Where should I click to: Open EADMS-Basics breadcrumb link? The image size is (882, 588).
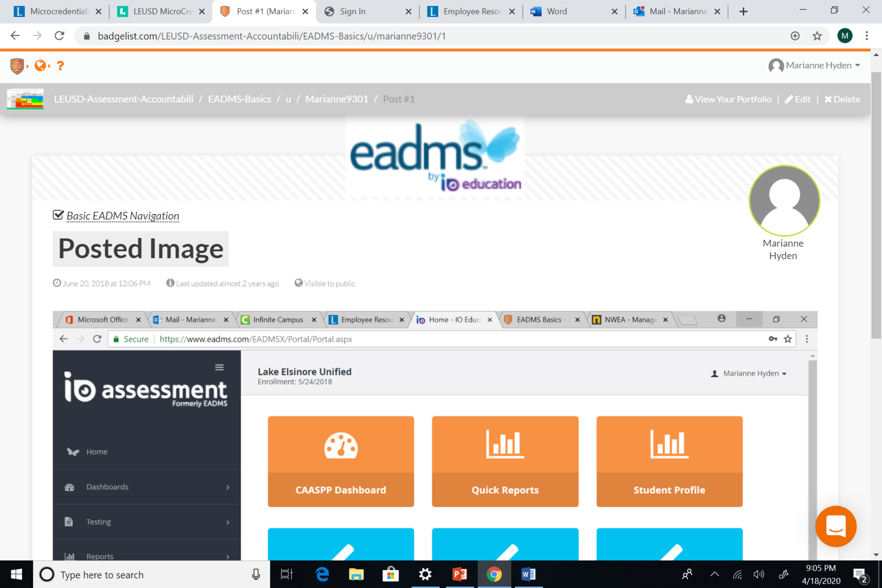click(239, 99)
